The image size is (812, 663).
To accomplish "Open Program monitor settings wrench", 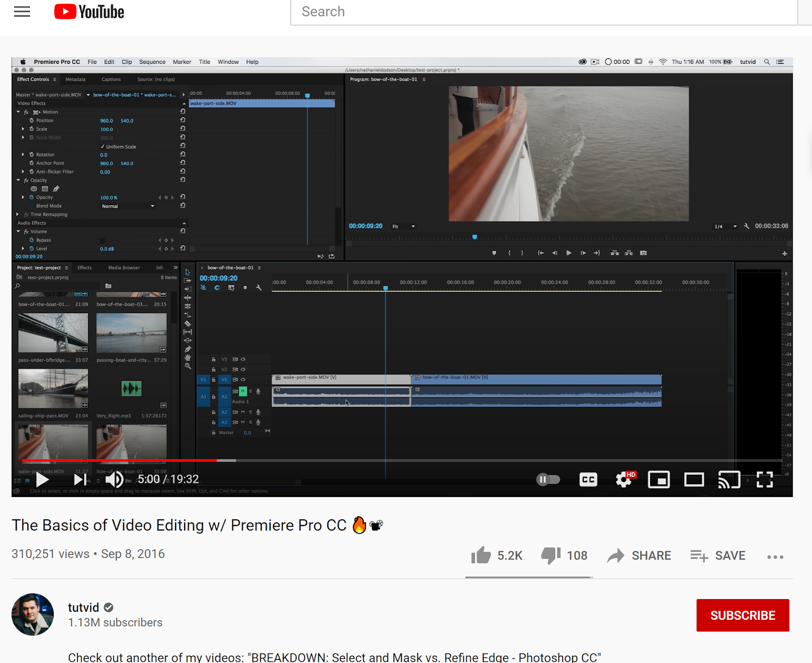I will pyautogui.click(x=747, y=226).
